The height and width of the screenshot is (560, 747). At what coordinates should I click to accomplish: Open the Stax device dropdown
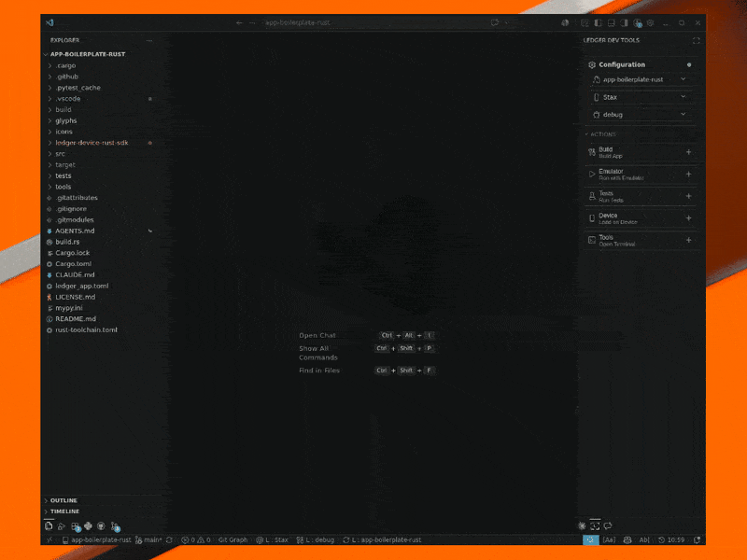[x=640, y=97]
